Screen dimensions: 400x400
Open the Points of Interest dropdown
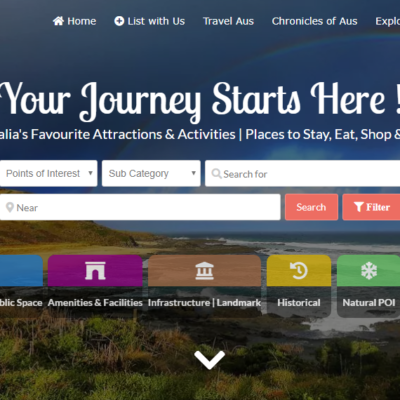coord(49,173)
